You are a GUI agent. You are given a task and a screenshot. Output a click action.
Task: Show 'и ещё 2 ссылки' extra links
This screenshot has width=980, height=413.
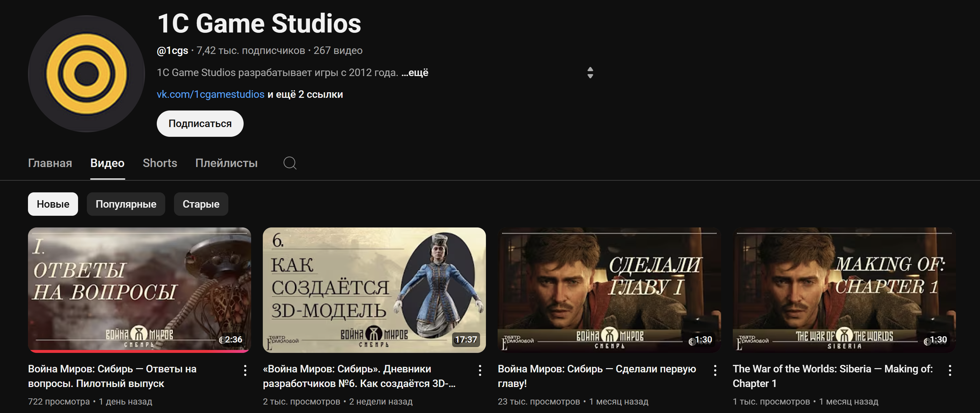tap(305, 94)
